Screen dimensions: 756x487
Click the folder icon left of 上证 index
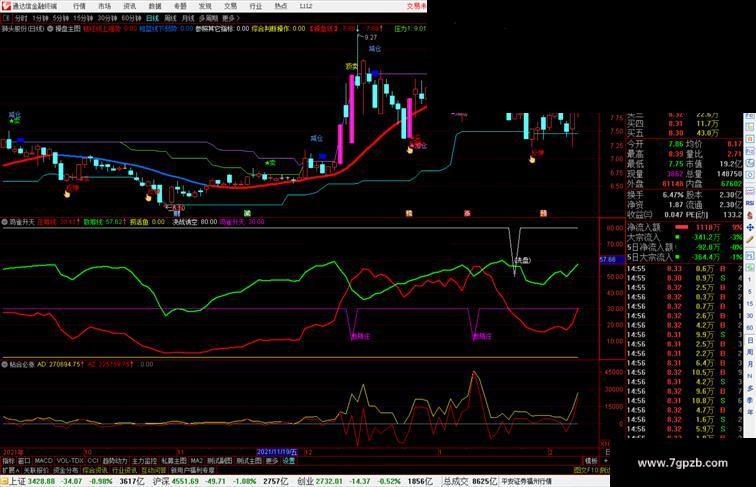pyautogui.click(x=4, y=481)
